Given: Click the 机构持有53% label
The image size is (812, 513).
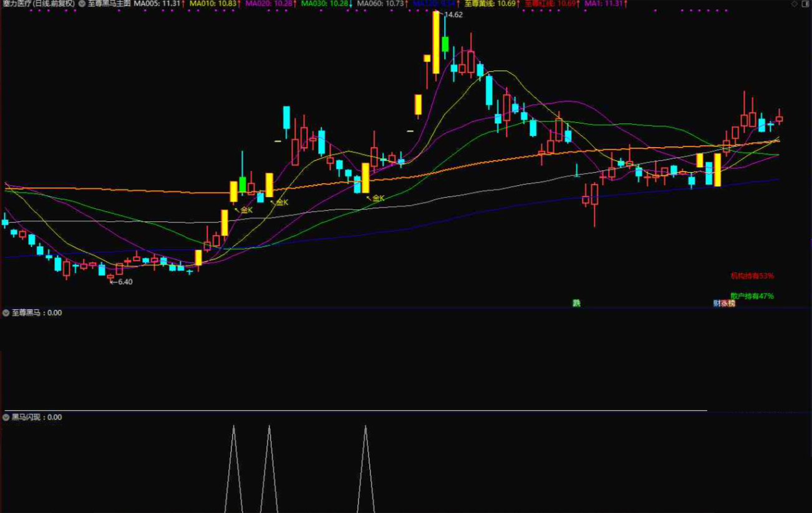Looking at the screenshot, I should coord(752,276).
